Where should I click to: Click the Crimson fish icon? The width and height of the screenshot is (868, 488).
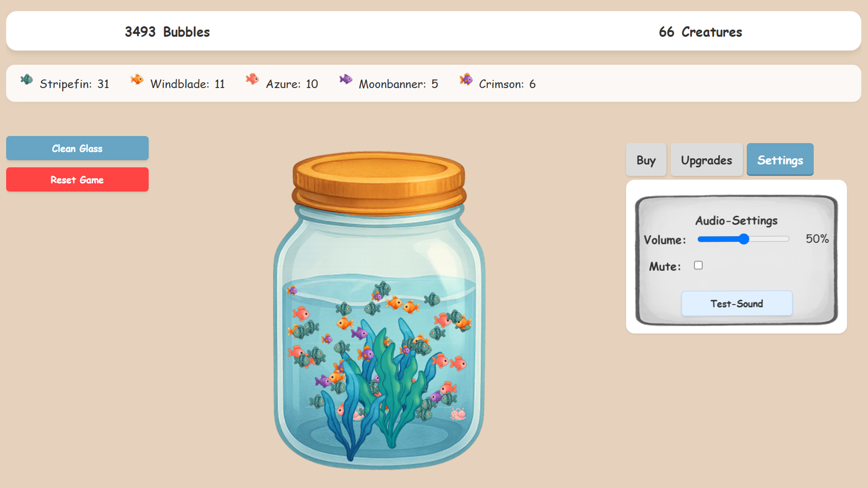coord(466,80)
